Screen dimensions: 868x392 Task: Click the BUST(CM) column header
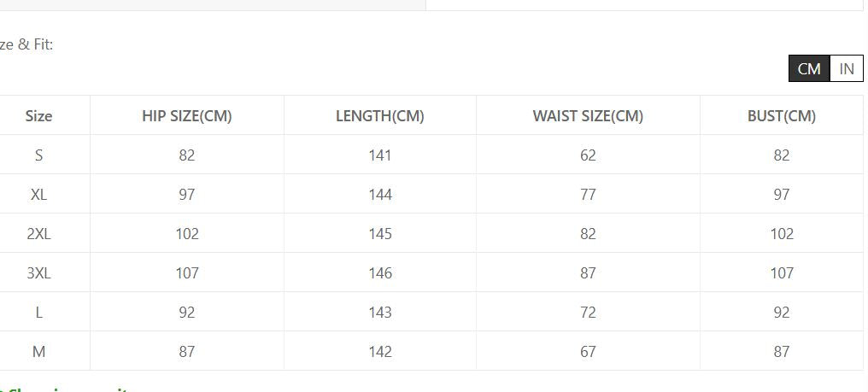tap(782, 116)
